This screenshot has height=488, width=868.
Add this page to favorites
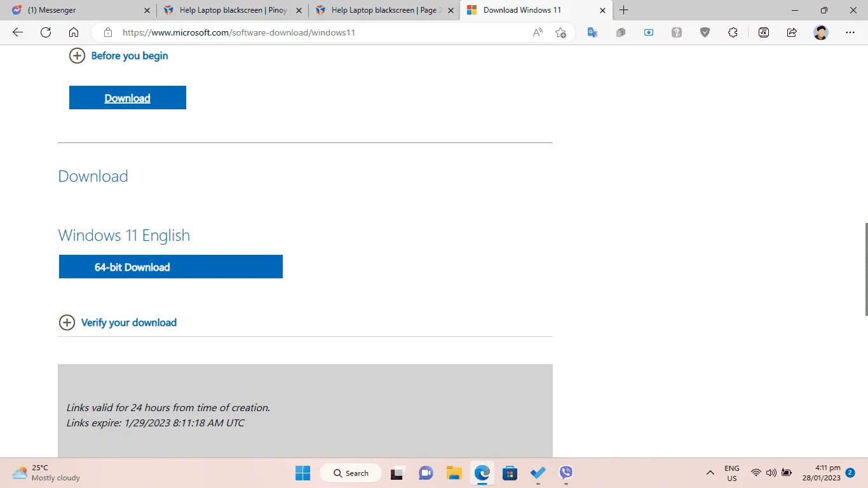pos(560,32)
